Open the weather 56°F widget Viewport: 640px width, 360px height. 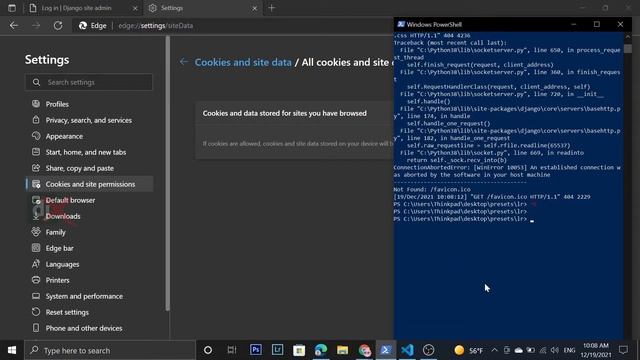[468, 350]
